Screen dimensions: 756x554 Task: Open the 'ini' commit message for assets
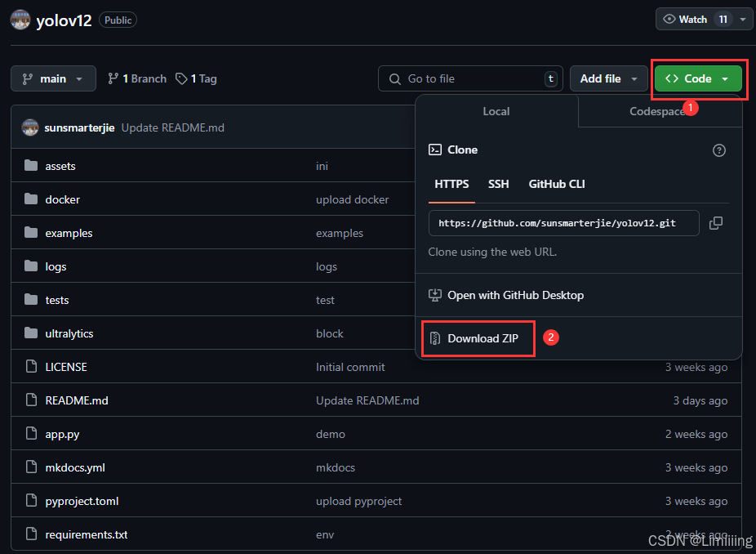click(x=322, y=166)
